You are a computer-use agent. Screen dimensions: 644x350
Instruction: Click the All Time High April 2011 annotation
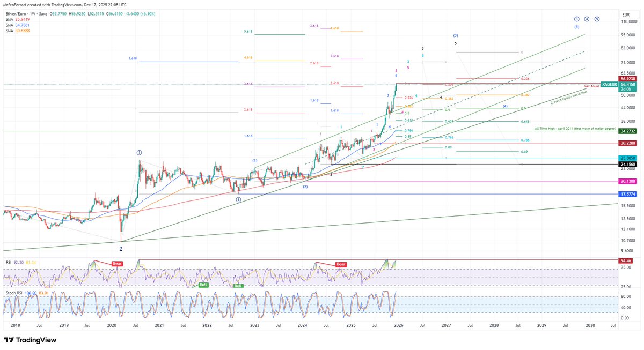(x=574, y=129)
